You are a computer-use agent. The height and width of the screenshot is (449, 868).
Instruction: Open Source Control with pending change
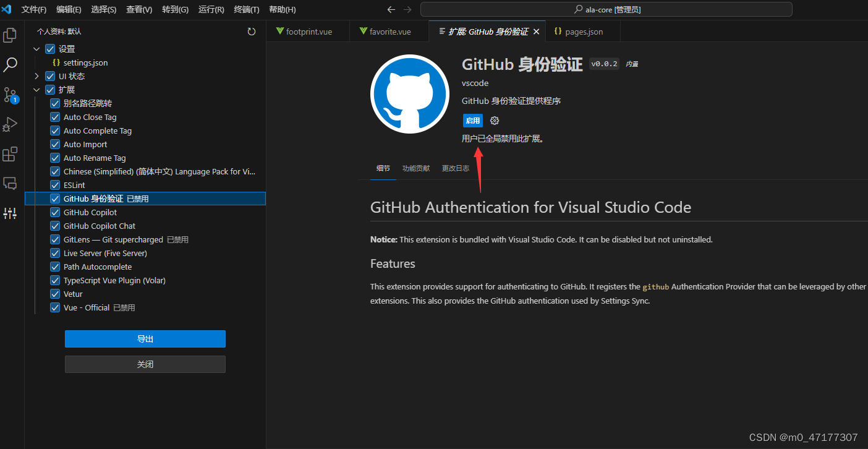pyautogui.click(x=10, y=94)
